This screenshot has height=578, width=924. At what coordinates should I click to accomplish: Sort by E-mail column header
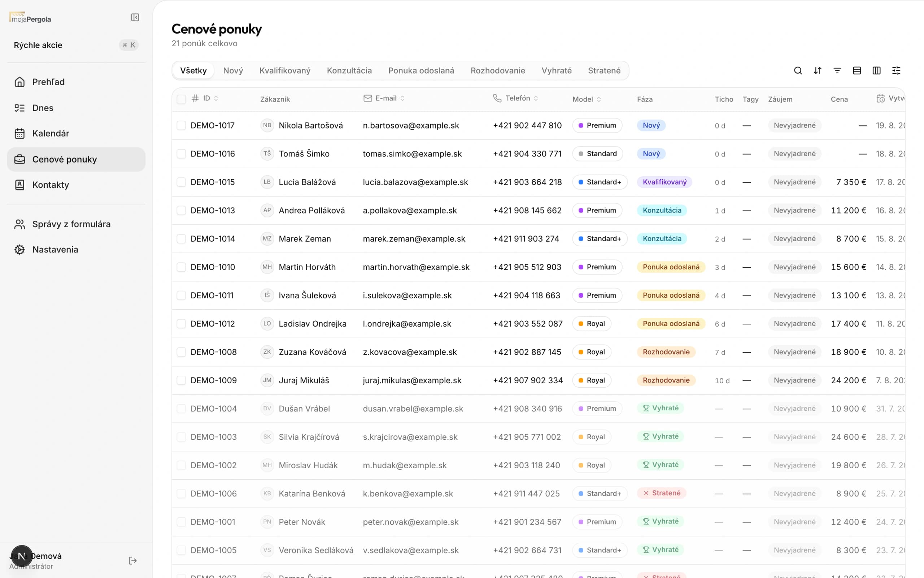tap(384, 98)
